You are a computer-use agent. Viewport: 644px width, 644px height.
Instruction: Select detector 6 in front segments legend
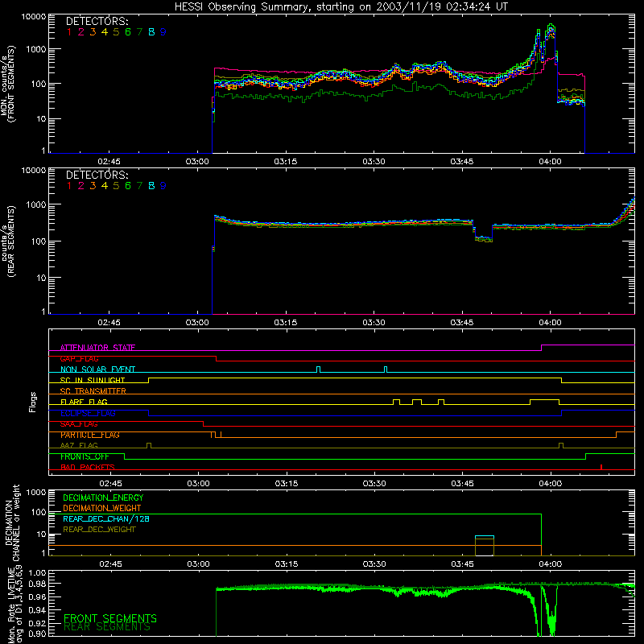(128, 32)
